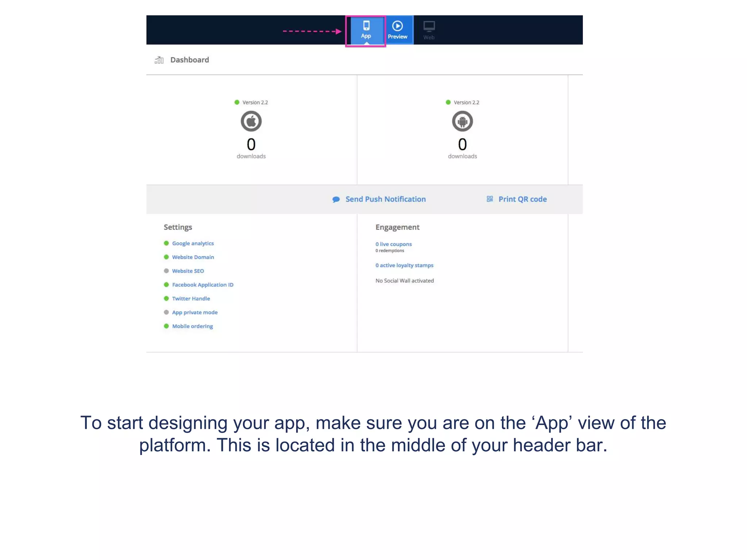
Task: Click the phone icon in header bar
Action: [366, 26]
